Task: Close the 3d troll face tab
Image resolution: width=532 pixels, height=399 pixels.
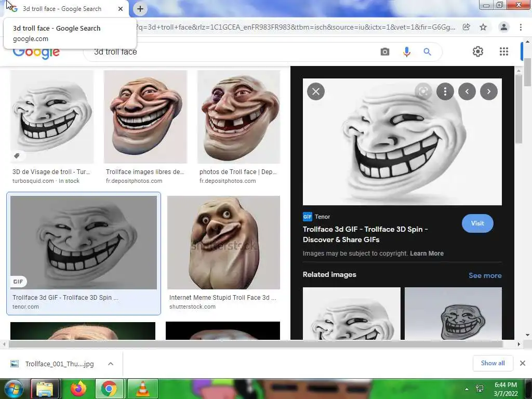Action: (x=121, y=9)
